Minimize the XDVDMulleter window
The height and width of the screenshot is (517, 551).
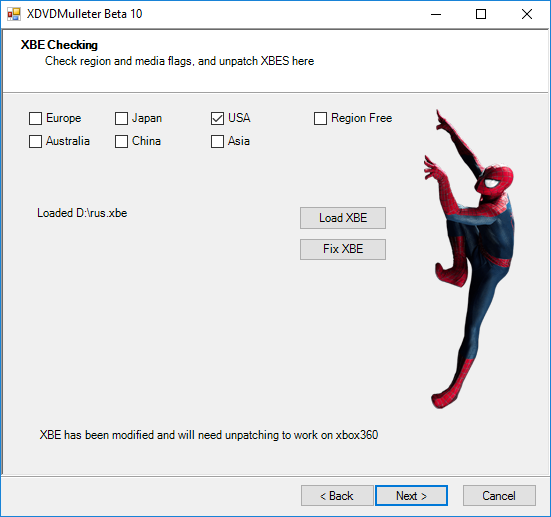point(436,14)
